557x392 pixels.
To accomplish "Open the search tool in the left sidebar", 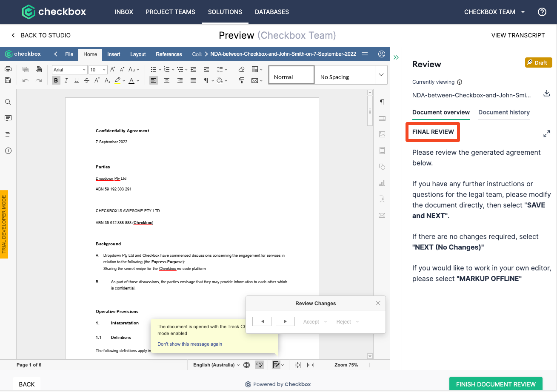I will 8,102.
